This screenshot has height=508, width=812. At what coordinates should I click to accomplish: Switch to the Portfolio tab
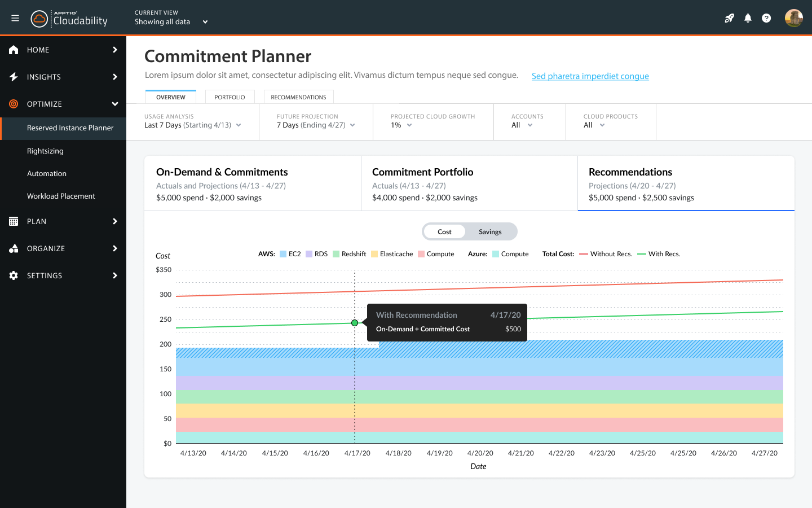[x=230, y=97]
